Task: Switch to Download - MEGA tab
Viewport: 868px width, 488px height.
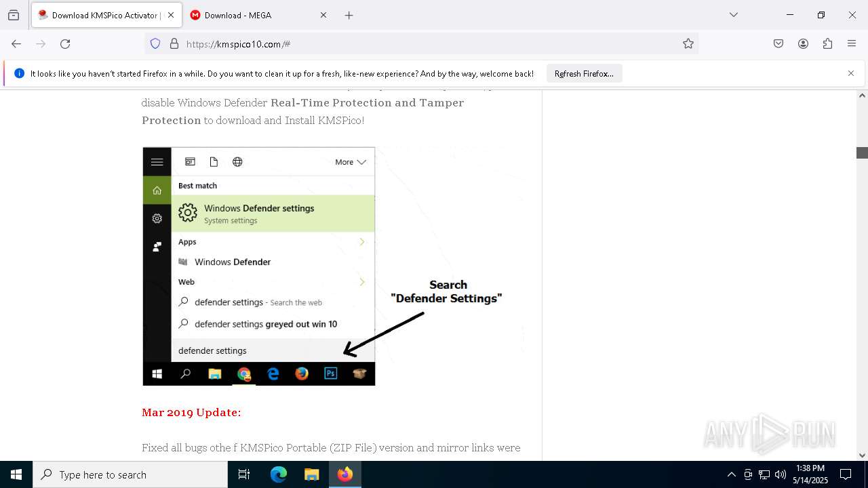Action: [258, 15]
